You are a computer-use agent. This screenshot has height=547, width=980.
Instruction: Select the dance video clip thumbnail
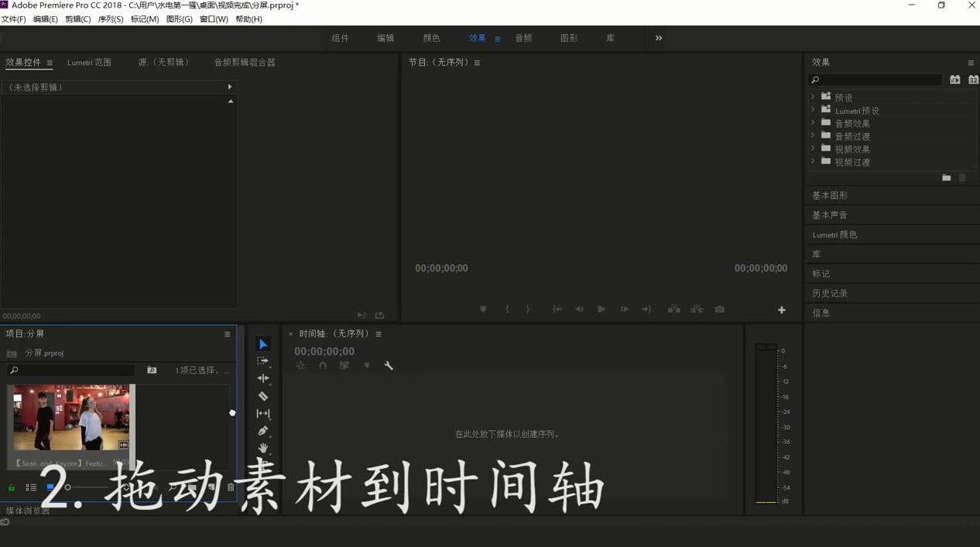coord(71,418)
